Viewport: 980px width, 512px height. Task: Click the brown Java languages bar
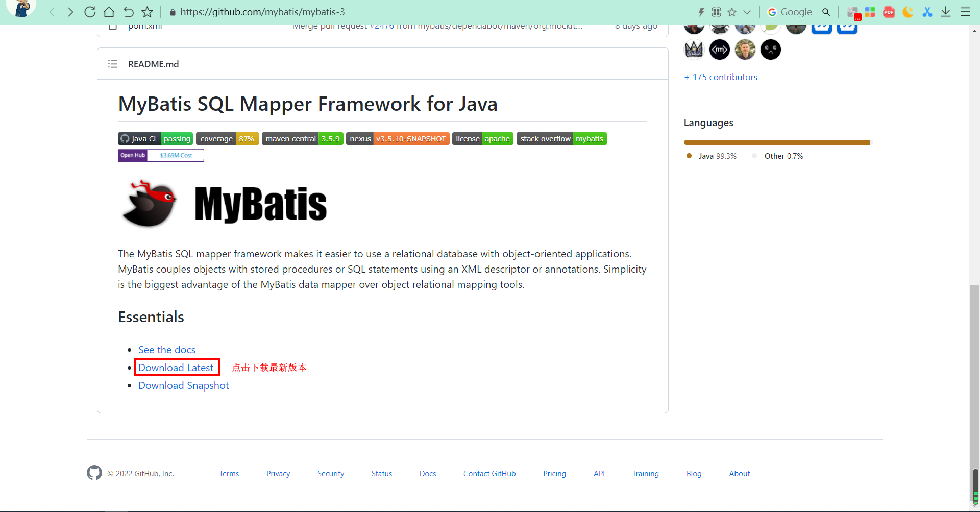777,142
